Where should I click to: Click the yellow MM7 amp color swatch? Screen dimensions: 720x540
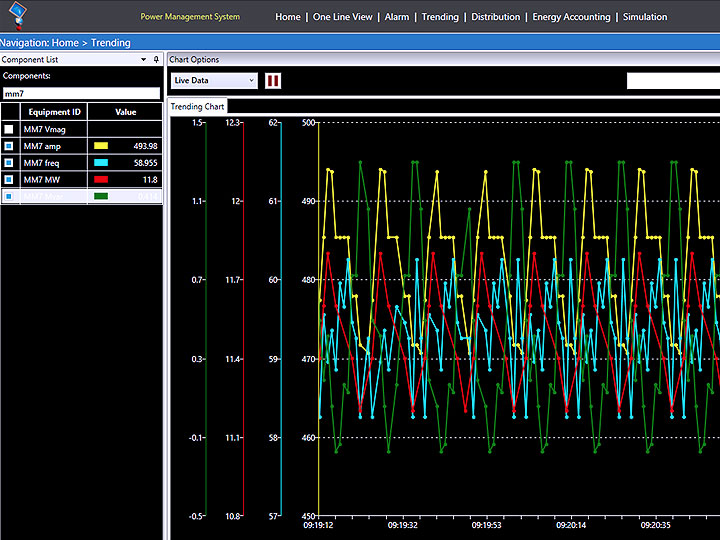(101, 146)
